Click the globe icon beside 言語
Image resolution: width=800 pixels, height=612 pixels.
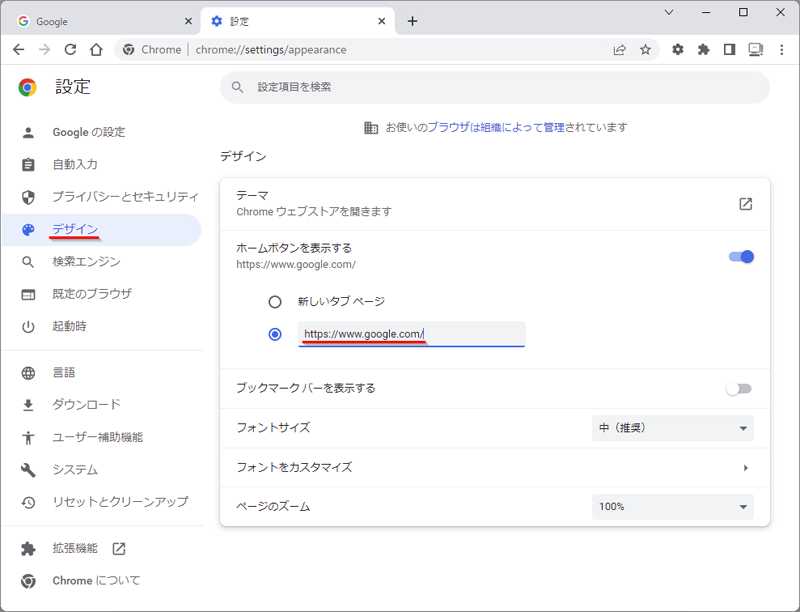pyautogui.click(x=28, y=373)
